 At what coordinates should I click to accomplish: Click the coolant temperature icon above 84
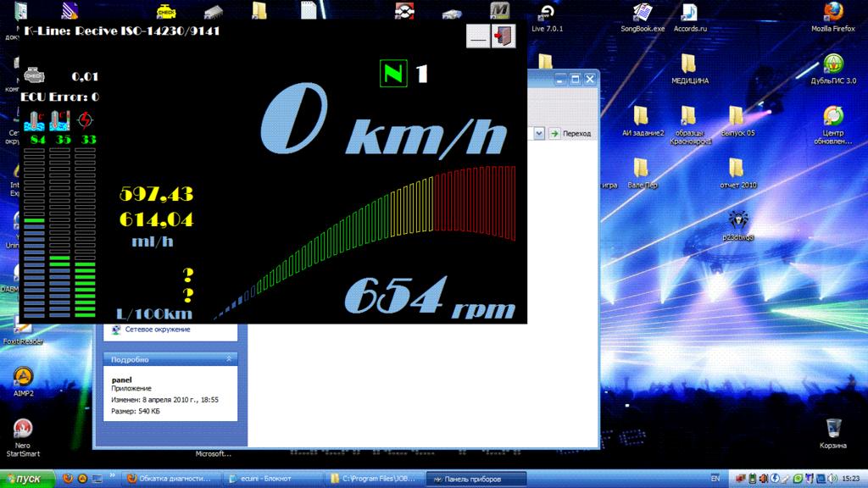point(36,120)
